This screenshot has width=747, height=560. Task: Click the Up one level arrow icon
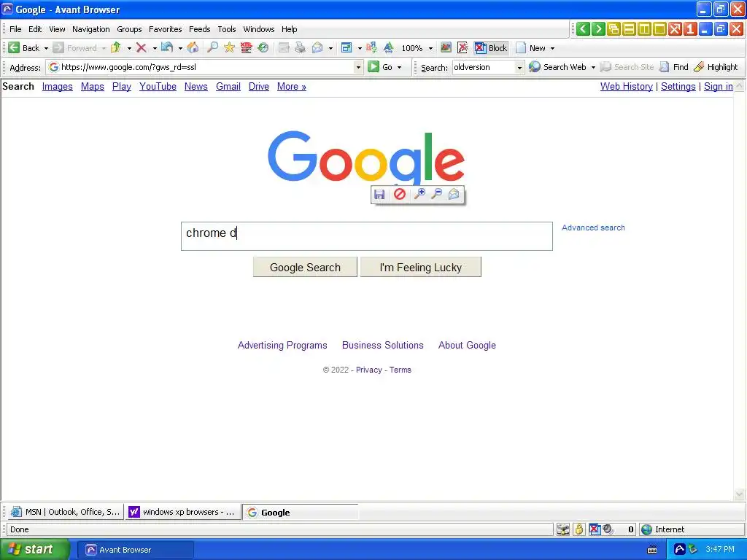coord(116,47)
